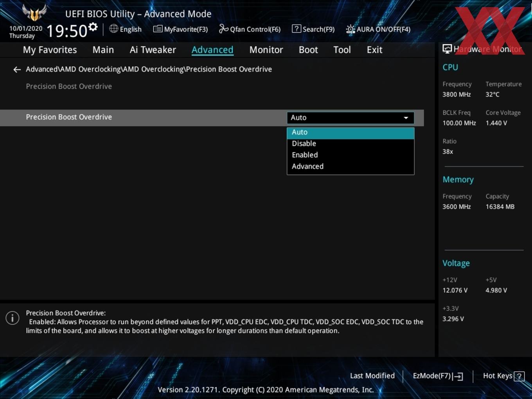Open the My Favorites tab
This screenshot has width=532, height=399.
(x=50, y=50)
